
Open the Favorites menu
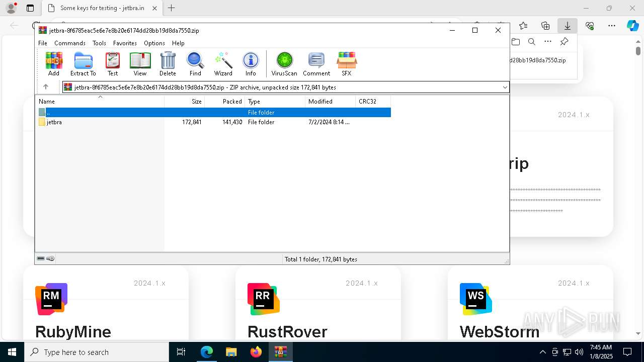tap(125, 43)
